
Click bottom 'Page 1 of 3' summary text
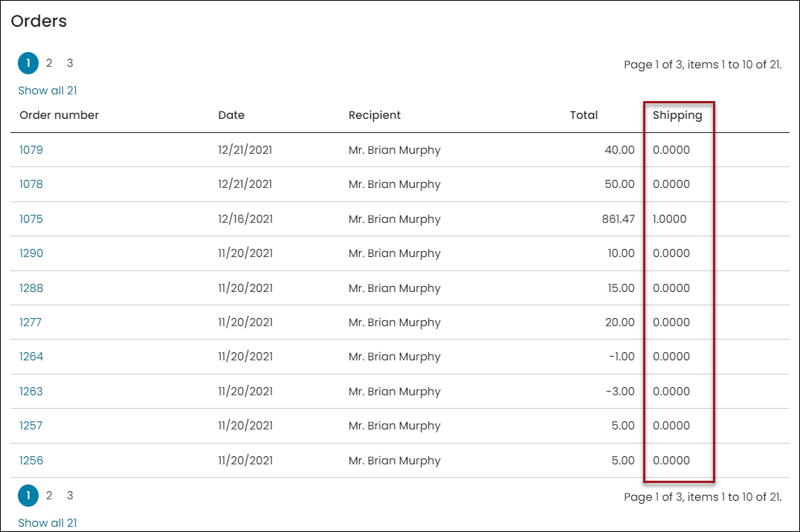pos(703,497)
